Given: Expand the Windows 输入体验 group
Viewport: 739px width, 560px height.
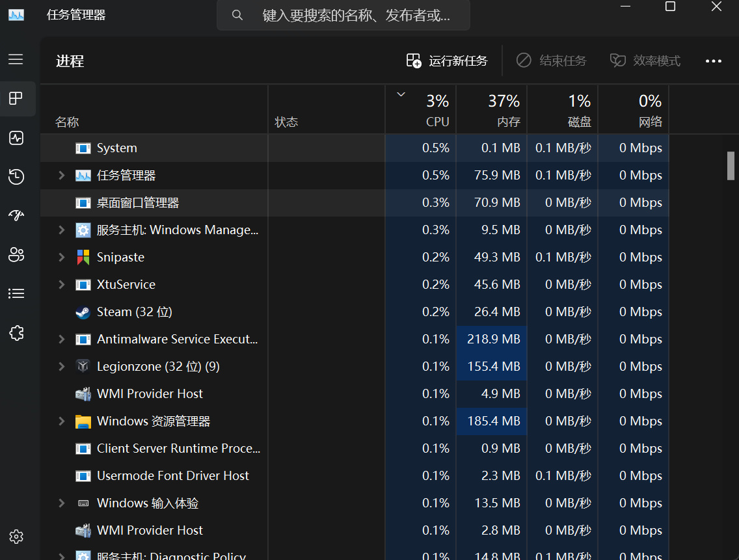Looking at the screenshot, I should 61,503.
